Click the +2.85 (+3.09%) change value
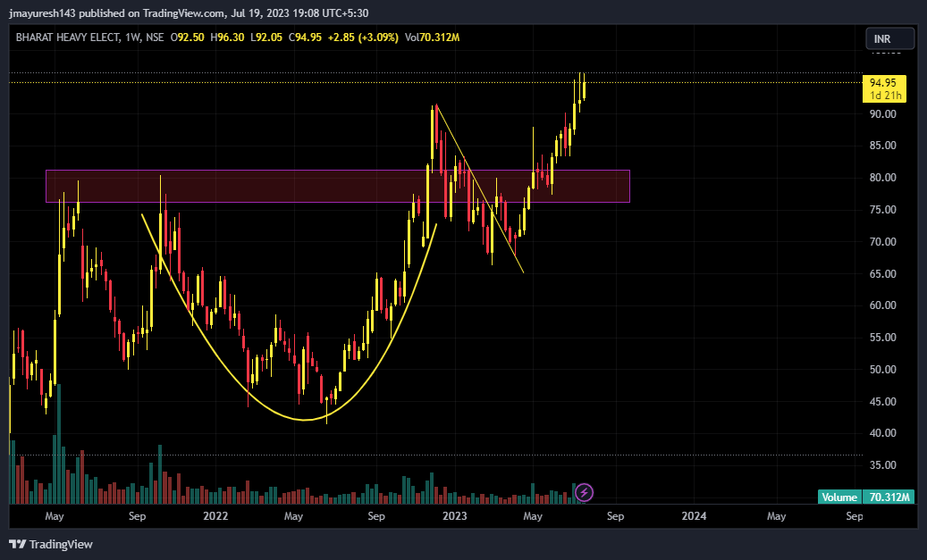Image resolution: width=927 pixels, height=560 pixels. pyautogui.click(x=363, y=38)
